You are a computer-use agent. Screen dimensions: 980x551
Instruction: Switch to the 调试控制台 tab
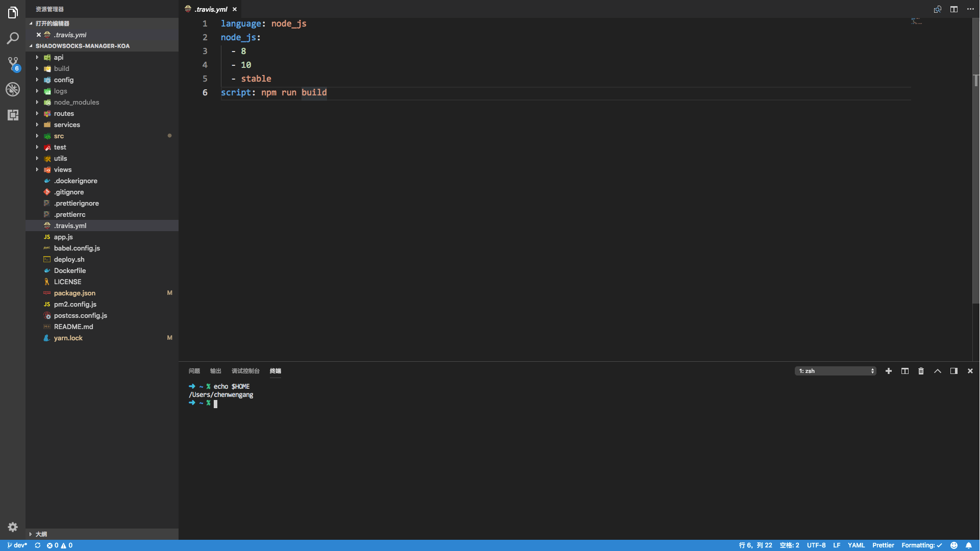[x=245, y=371]
